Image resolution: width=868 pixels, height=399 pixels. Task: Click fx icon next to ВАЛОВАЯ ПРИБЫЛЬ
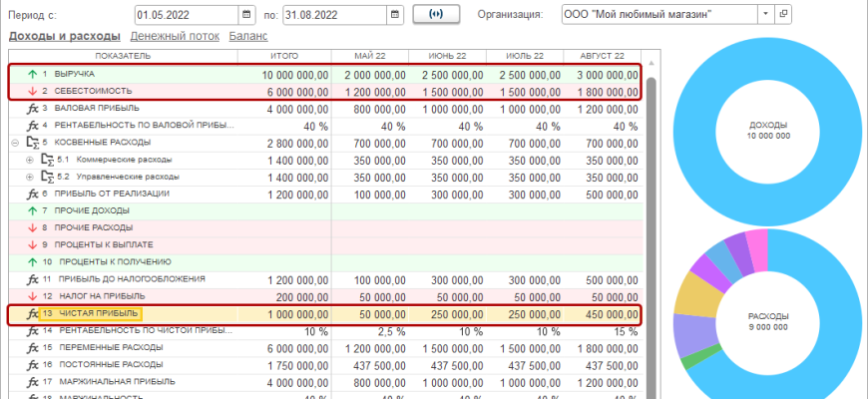coord(32,108)
